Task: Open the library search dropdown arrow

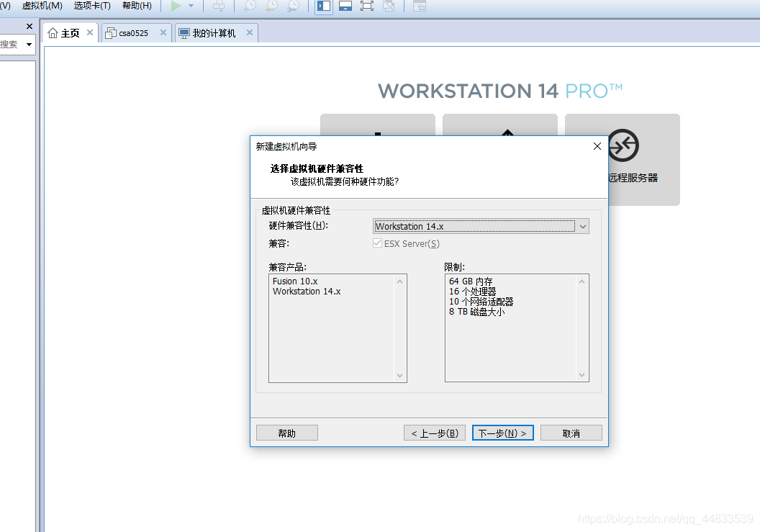Action: (x=29, y=45)
